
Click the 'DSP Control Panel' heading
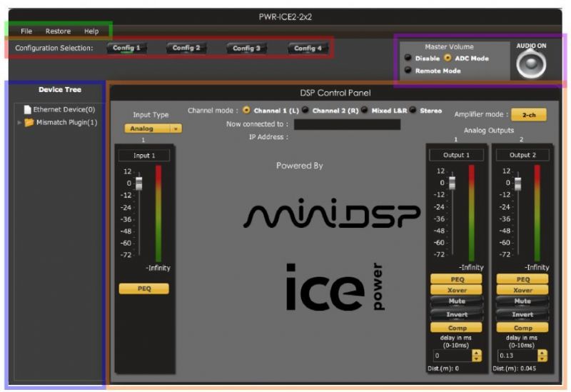tap(335, 93)
